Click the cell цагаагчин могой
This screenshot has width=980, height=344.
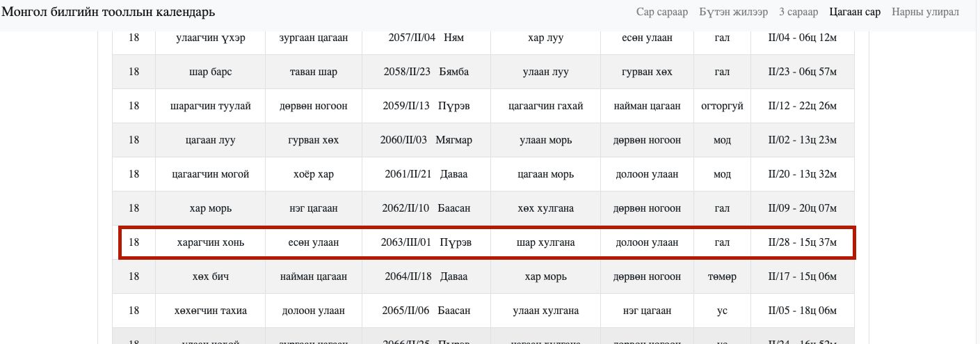[x=210, y=174]
